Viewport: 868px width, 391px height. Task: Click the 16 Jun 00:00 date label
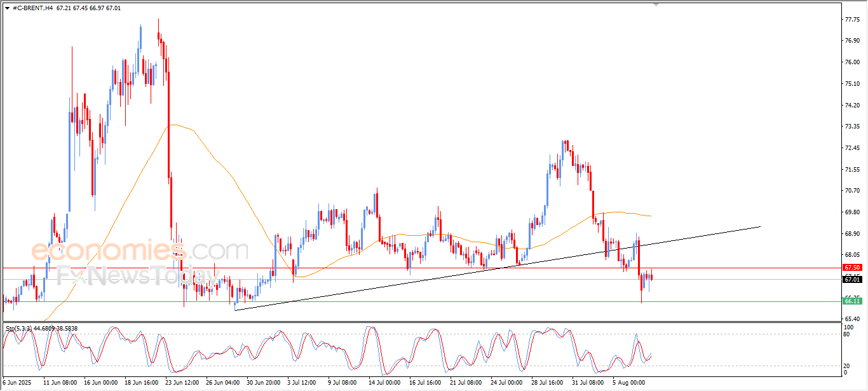(x=100, y=383)
